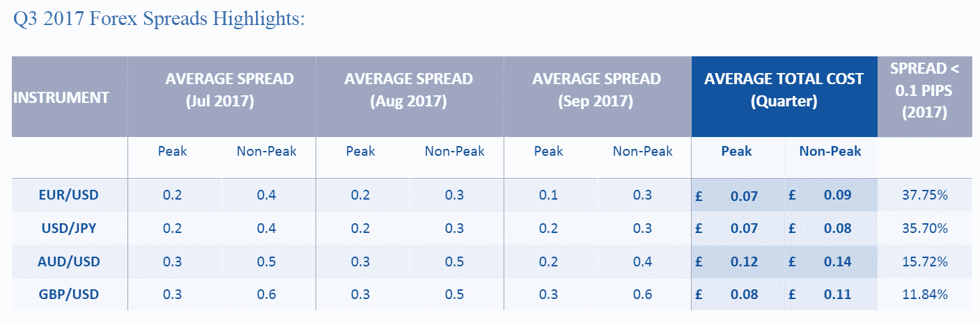Click the 37.75% value for EUR/USD
Screen dimensions: 980x322
point(923,195)
